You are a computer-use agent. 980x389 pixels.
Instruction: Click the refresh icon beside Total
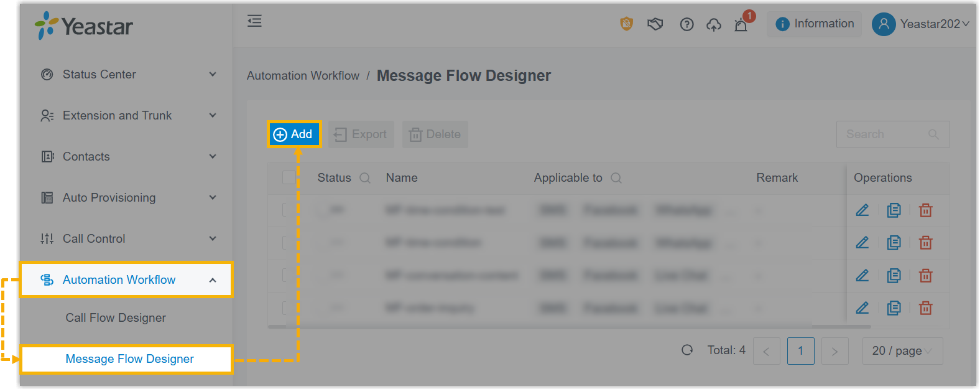(x=687, y=350)
